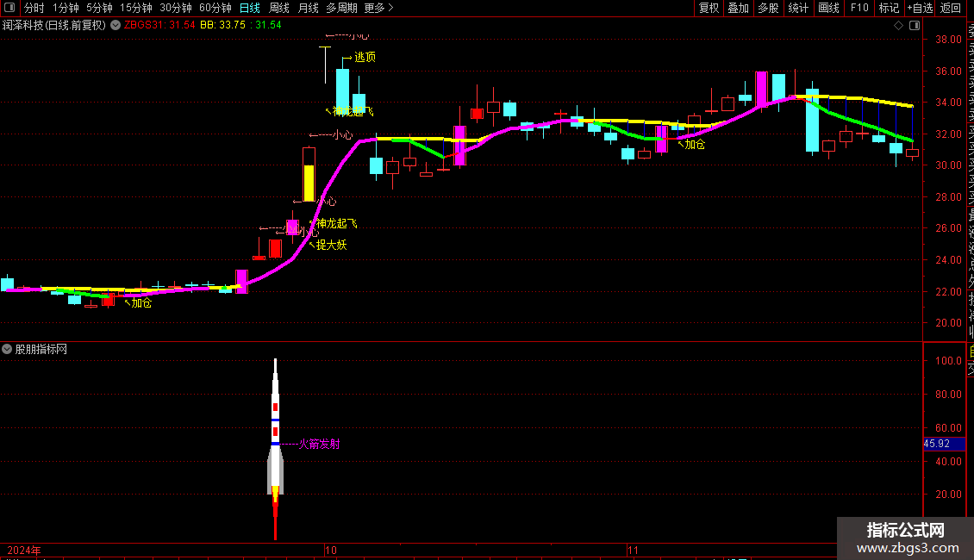Open F10 company information
The width and height of the screenshot is (974, 560).
point(859,8)
